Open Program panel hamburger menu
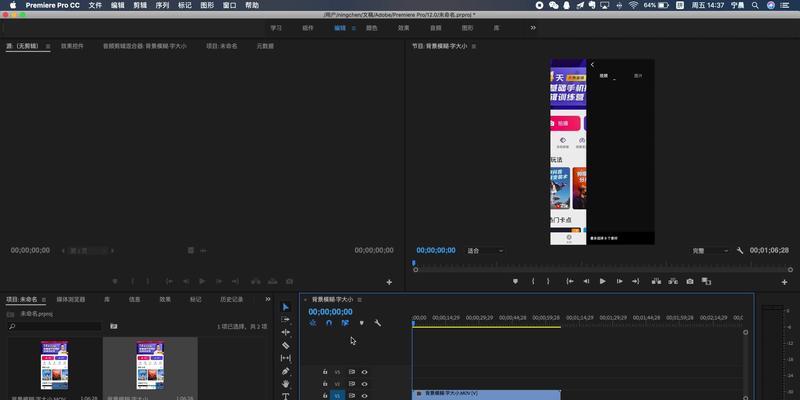This screenshot has height=400, width=800. (x=473, y=46)
